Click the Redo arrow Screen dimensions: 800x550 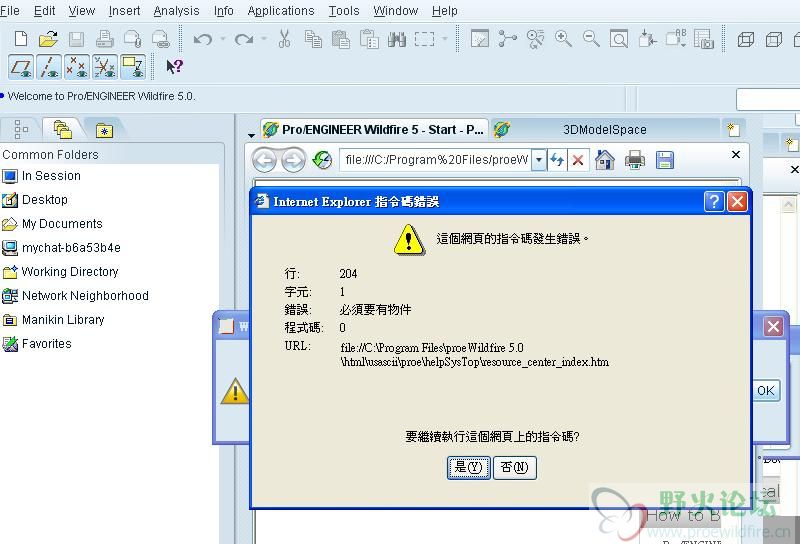(244, 39)
